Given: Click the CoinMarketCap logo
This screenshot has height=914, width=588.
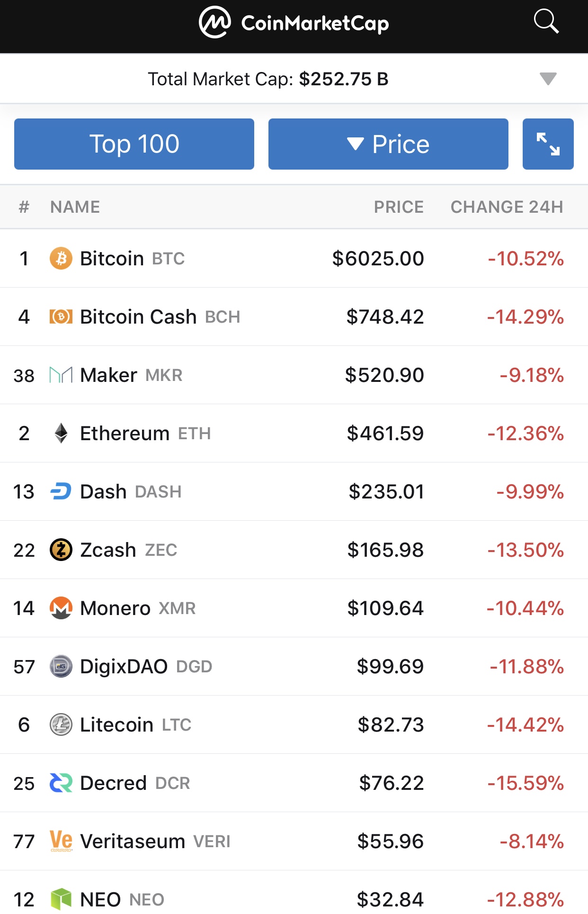Looking at the screenshot, I should click(294, 22).
